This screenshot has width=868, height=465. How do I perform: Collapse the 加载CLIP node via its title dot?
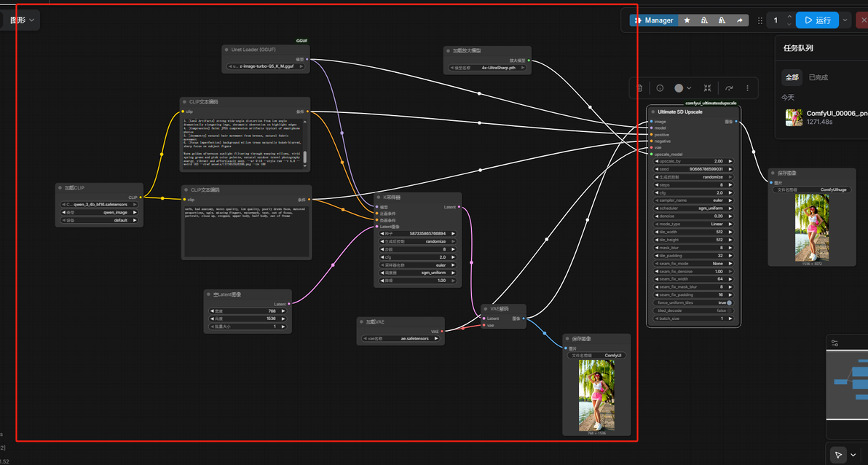click(x=60, y=188)
